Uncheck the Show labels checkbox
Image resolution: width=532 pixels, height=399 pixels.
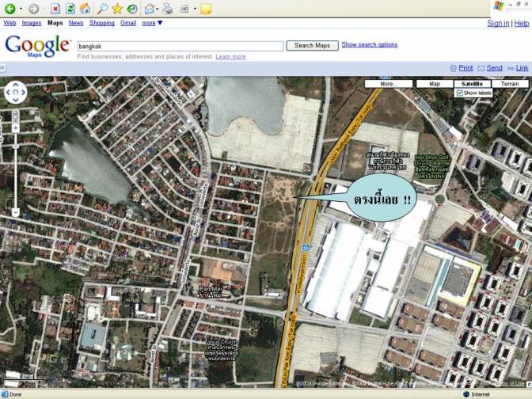pyautogui.click(x=460, y=93)
